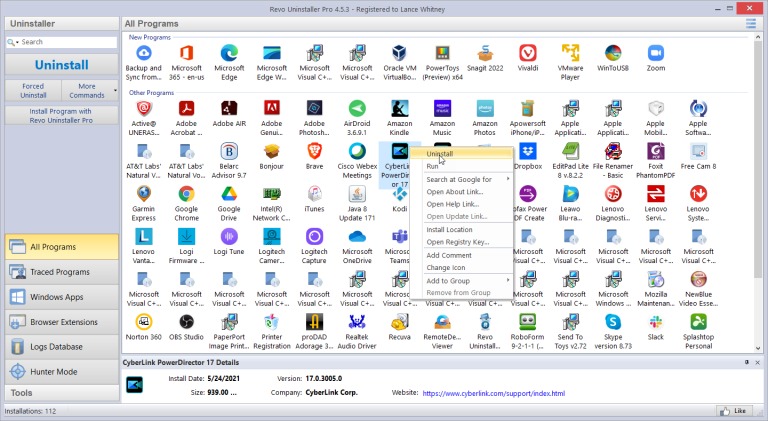
Task: Open the Windows Apps section
Action: (62, 297)
